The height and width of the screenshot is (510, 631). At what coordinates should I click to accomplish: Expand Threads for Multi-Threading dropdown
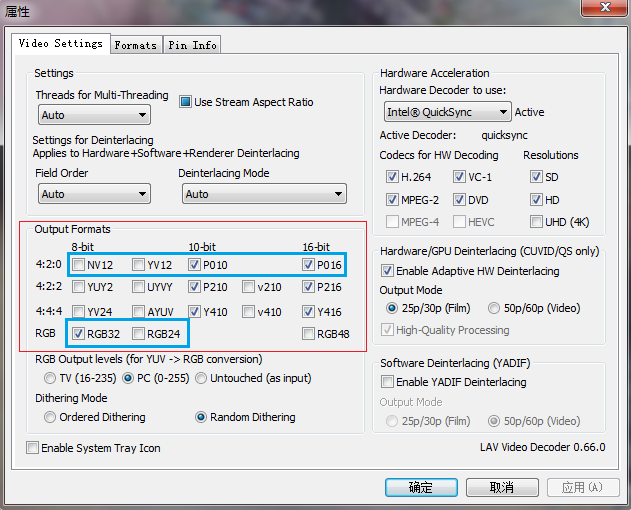(x=92, y=115)
